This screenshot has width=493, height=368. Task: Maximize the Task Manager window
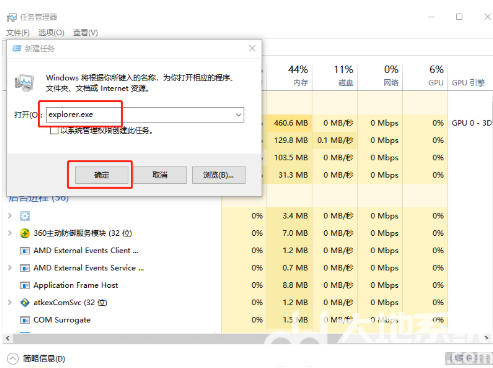pos(459,17)
